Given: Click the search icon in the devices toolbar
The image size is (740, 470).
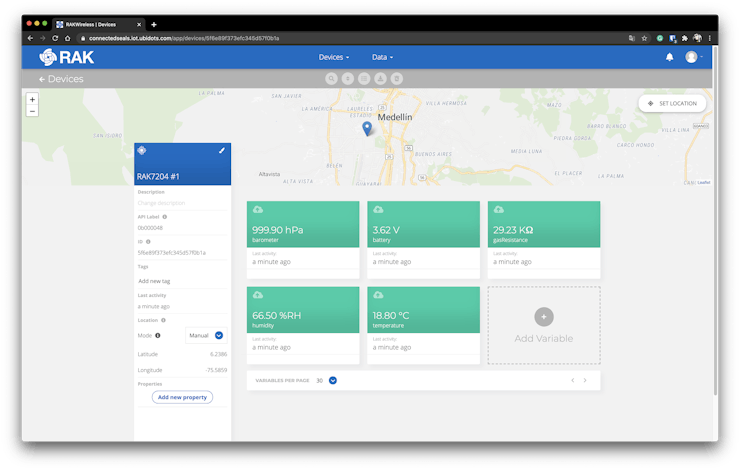Looking at the screenshot, I should point(331,78).
